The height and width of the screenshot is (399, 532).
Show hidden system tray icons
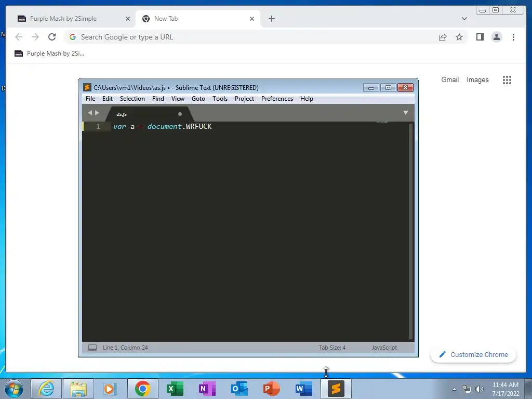(x=454, y=389)
